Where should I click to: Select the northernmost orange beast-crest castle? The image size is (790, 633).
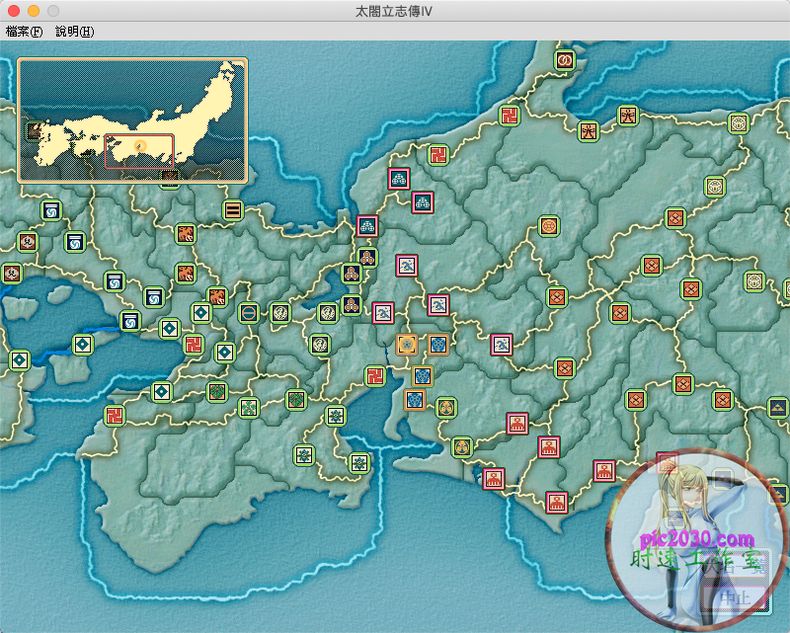185,234
